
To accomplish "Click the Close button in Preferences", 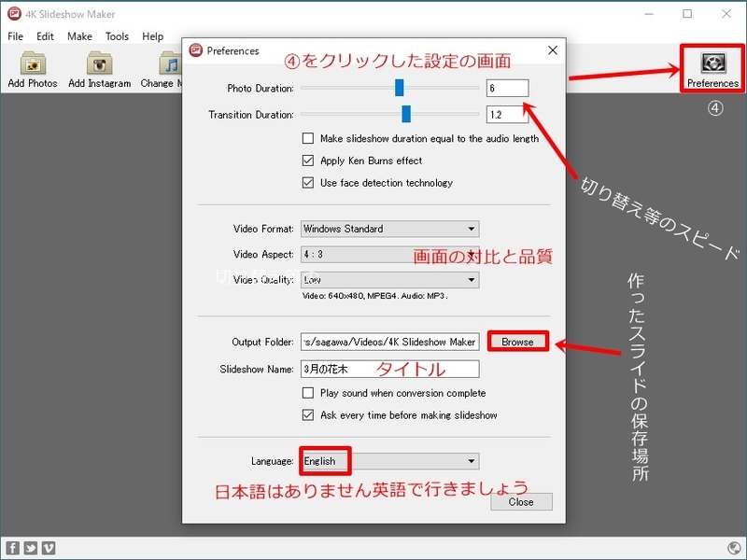I will pyautogui.click(x=521, y=502).
